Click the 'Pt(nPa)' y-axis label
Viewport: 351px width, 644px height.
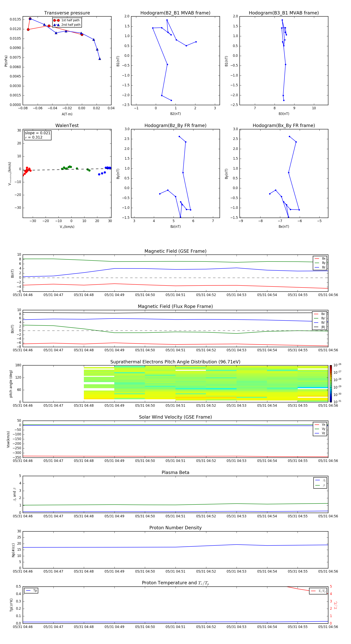(6, 61)
